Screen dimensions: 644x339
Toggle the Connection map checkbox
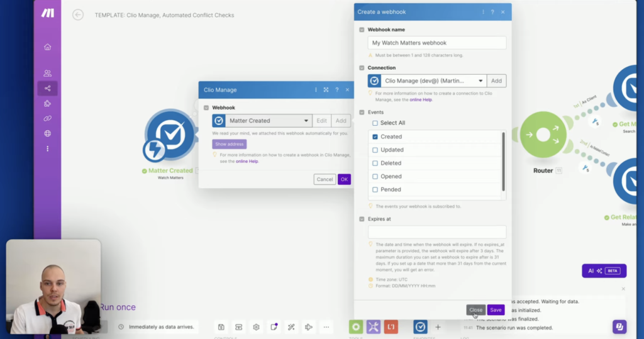[x=362, y=68]
